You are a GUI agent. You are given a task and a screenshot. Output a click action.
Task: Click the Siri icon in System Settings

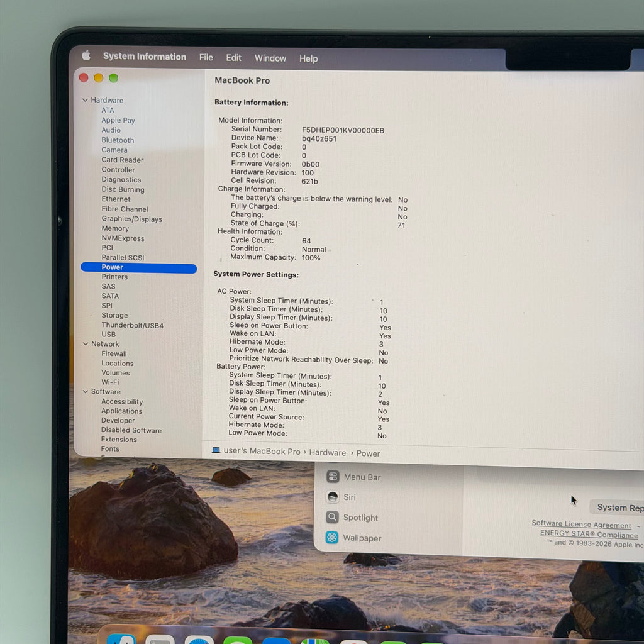(333, 497)
